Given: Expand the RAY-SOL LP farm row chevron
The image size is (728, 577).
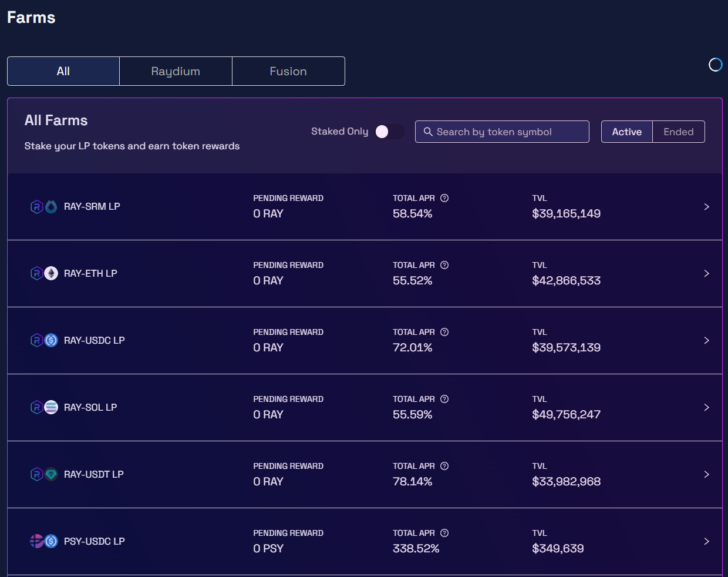Looking at the screenshot, I should click(x=706, y=408).
